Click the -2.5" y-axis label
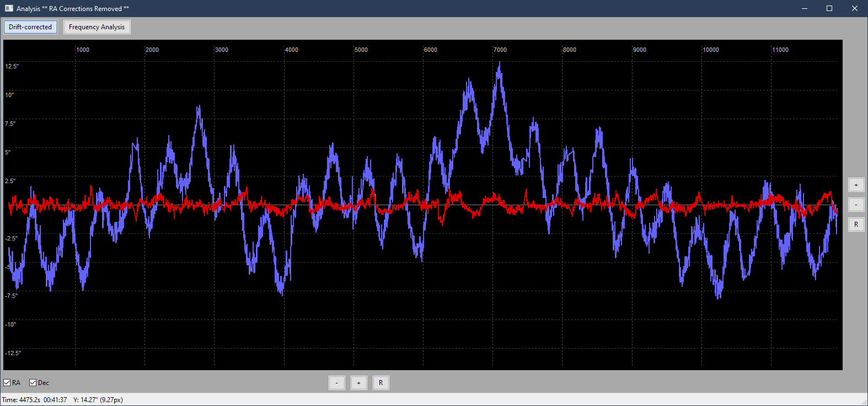The image size is (868, 406). tap(12, 238)
